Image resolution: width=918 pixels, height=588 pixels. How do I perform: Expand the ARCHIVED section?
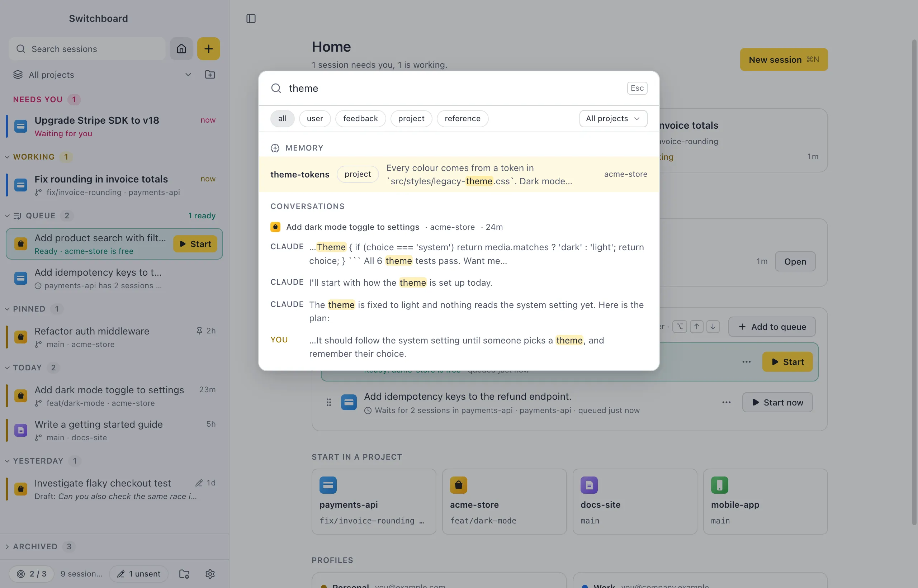(7, 547)
